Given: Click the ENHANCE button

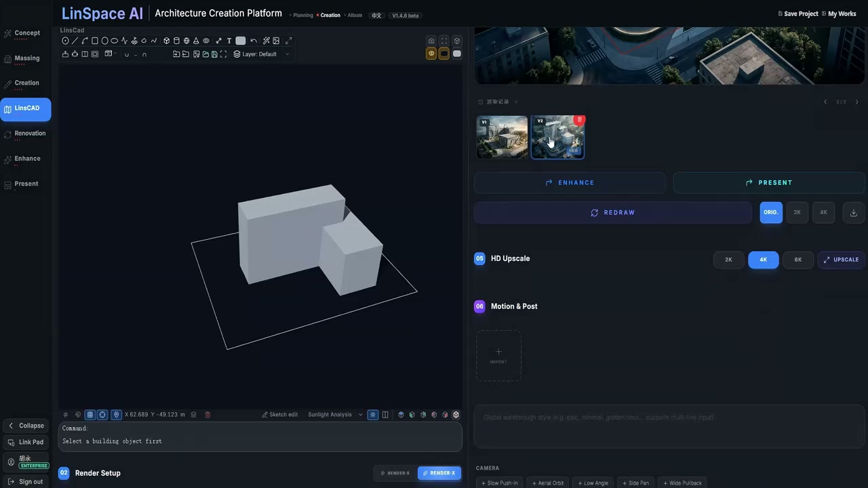Looking at the screenshot, I should pyautogui.click(x=570, y=183).
